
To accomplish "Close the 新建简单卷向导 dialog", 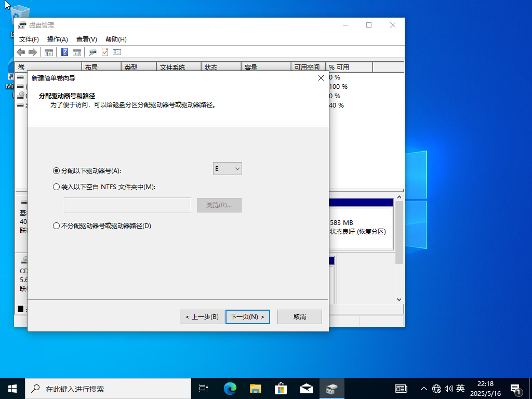I will pos(321,78).
